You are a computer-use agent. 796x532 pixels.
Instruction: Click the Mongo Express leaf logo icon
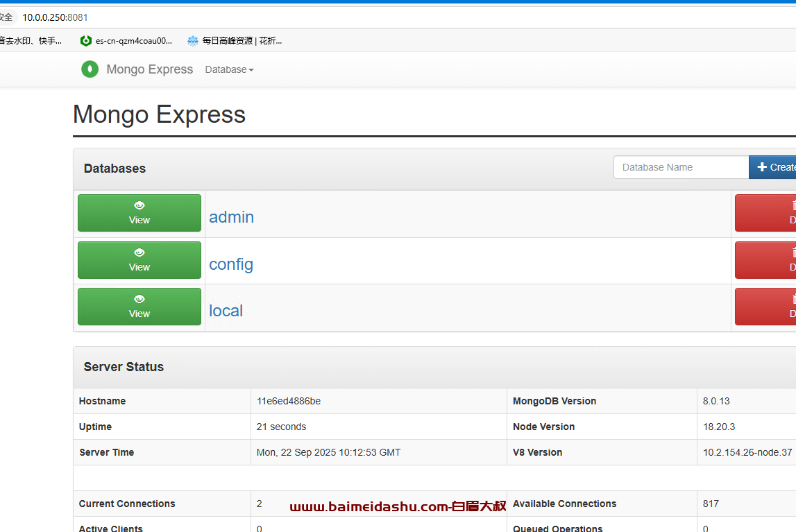click(x=90, y=69)
